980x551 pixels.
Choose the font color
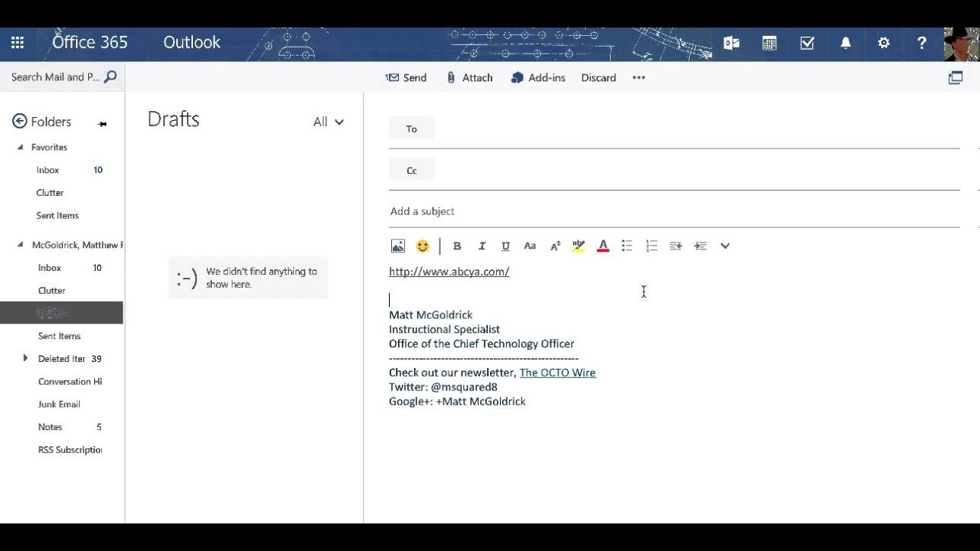click(x=603, y=246)
